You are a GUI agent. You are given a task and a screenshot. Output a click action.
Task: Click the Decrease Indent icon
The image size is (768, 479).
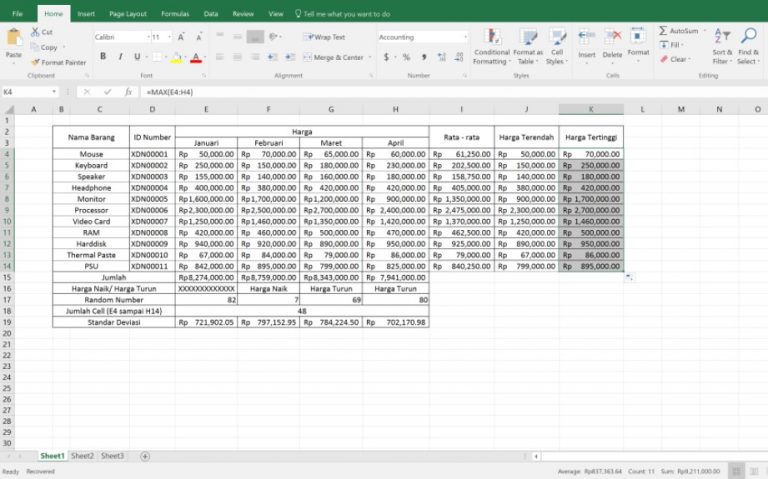click(273, 57)
